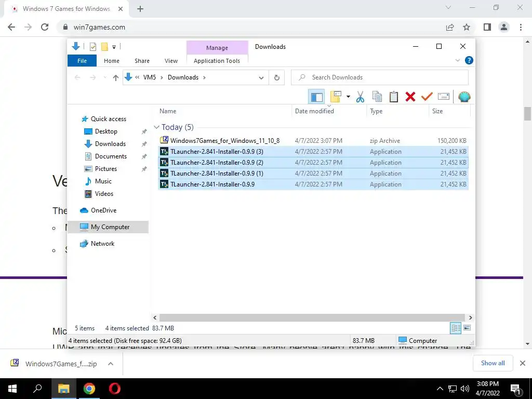Click the red X Delete icon
This screenshot has height=399, width=532.
tap(410, 97)
